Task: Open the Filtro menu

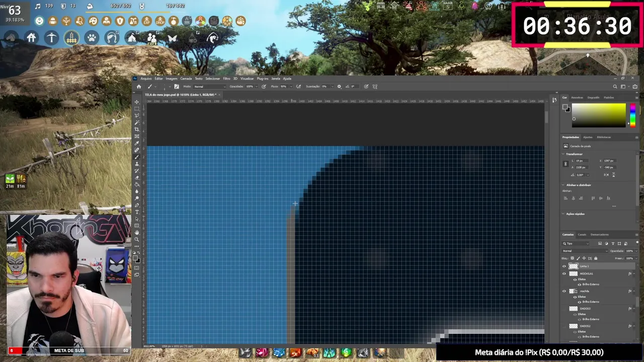Action: coord(226,78)
